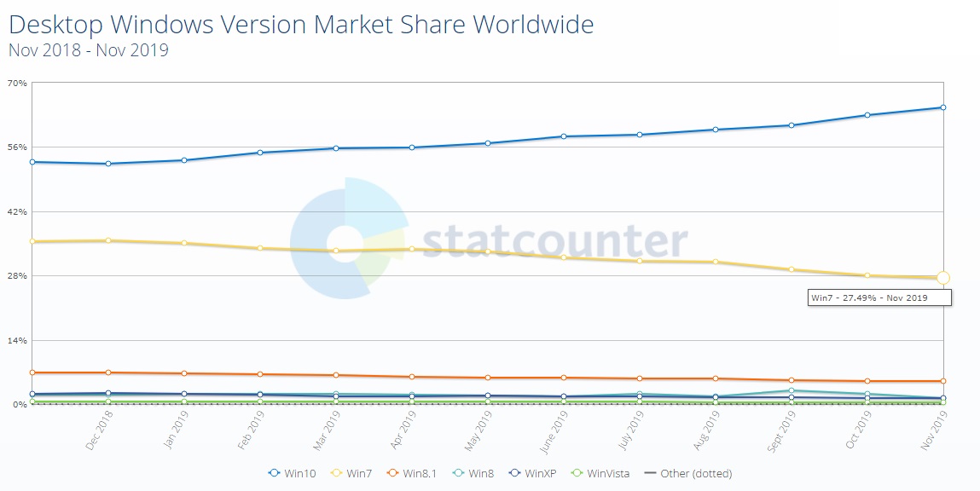Click the Win7 Feb 2019 data marker
The width and height of the screenshot is (980, 491).
click(260, 248)
